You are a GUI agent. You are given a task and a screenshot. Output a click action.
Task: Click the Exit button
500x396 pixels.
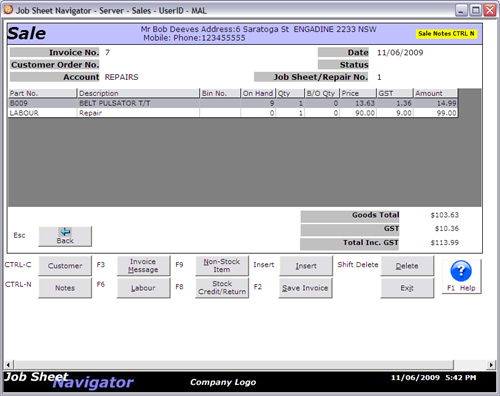[407, 288]
